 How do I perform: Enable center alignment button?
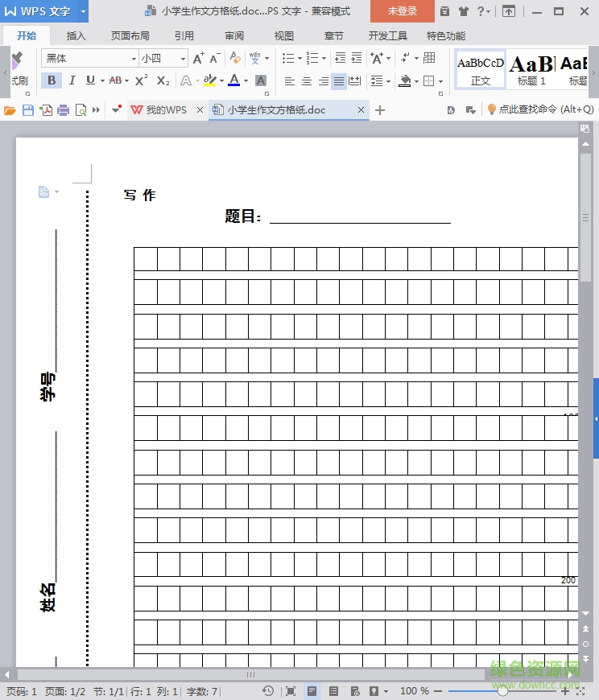(307, 81)
